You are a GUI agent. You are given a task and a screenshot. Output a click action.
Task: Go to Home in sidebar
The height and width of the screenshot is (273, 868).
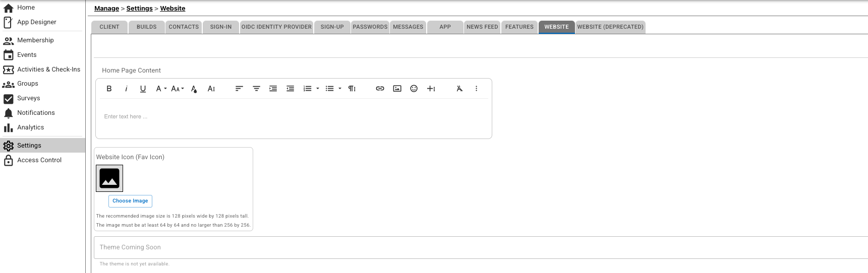[x=42, y=8]
